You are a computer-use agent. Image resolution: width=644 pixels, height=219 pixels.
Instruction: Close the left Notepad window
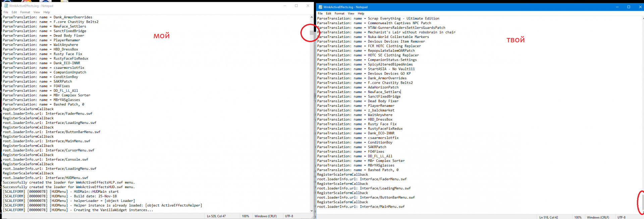(x=308, y=6)
